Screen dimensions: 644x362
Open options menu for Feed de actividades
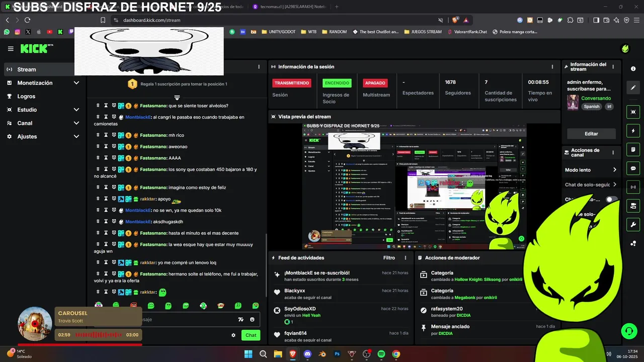(406, 258)
